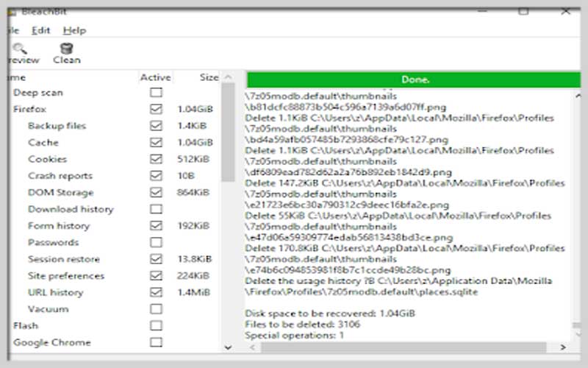This screenshot has height=368, width=588.
Task: Click the log horizontal scrollbar thumb
Action: click(x=404, y=347)
